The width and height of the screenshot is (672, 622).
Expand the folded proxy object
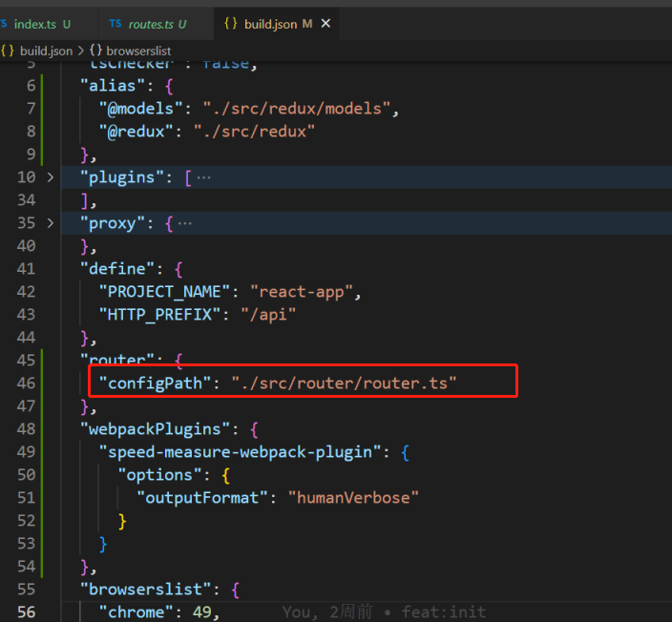[51, 222]
